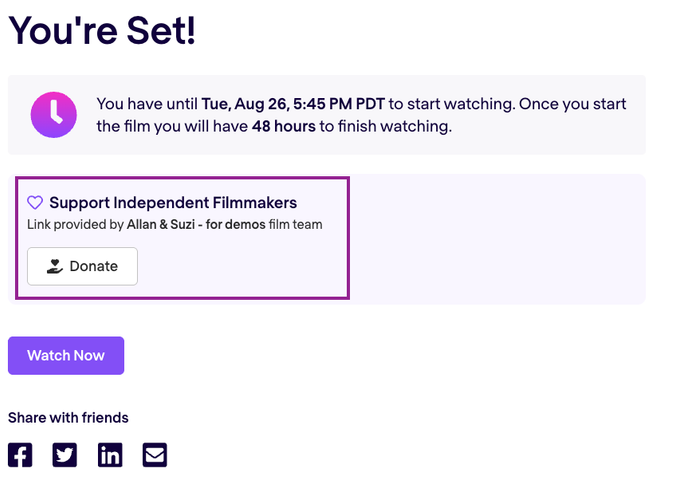Click the "Allan & Suzi - for demos" name
Viewport: 680px width, 492px height.
[x=196, y=224]
